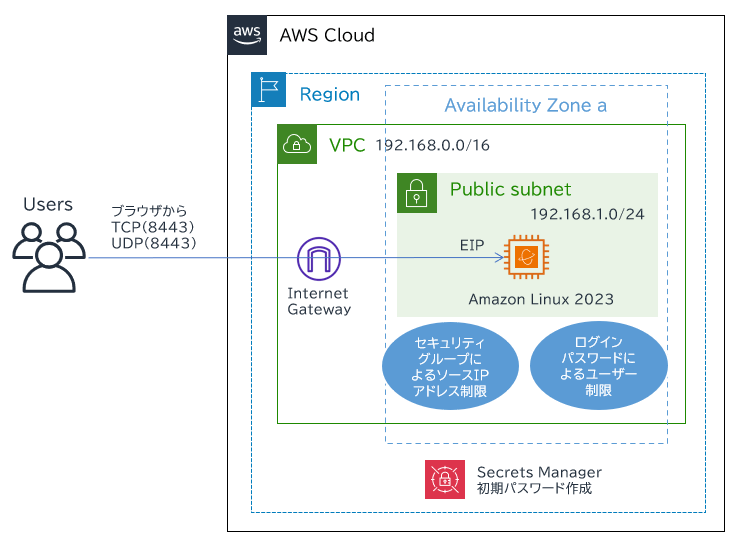The height and width of the screenshot is (545, 736).
Task: Click the VPC cloud lock icon
Action: (297, 144)
